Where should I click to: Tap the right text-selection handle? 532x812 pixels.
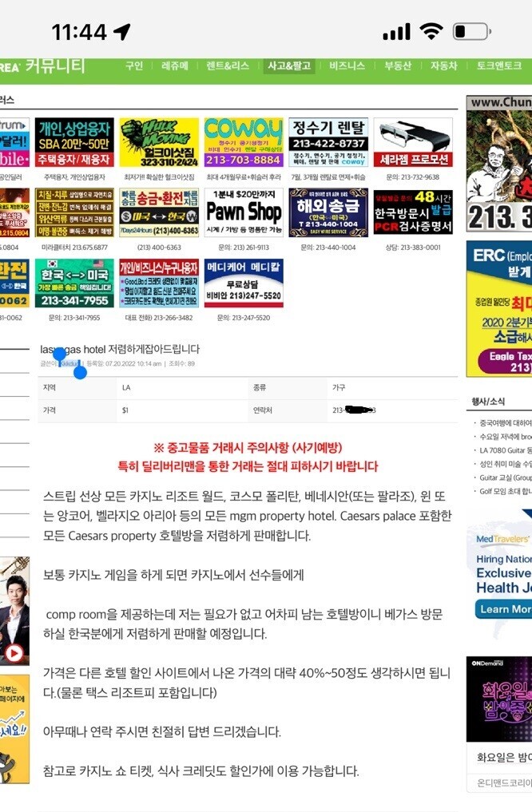coord(81,372)
